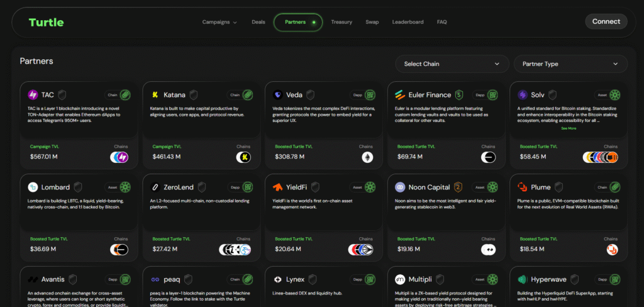The height and width of the screenshot is (307, 644).
Task: Click the Avantis logo icon
Action: (x=33, y=279)
